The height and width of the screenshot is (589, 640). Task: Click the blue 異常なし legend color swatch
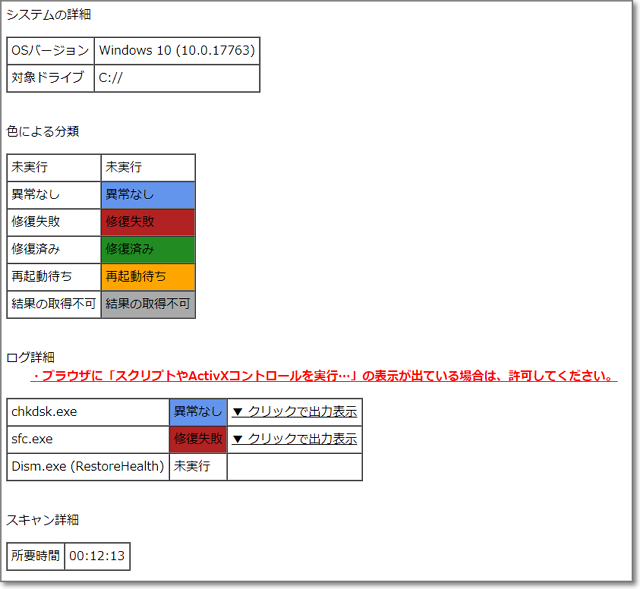[x=148, y=195]
